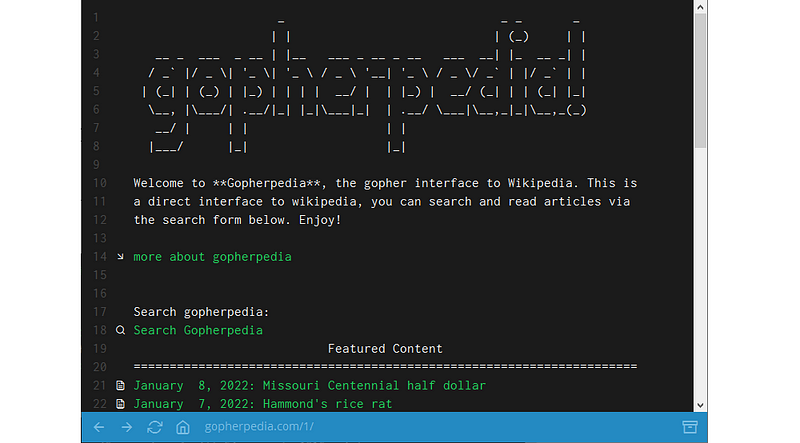Click the document icon beside Hammond's rice rat
This screenshot has height=443, width=800.
120,404
